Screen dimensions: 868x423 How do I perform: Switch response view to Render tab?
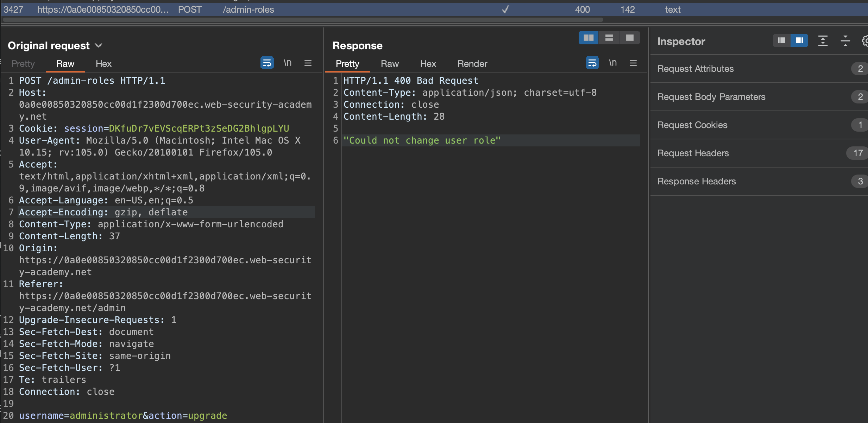pos(472,64)
